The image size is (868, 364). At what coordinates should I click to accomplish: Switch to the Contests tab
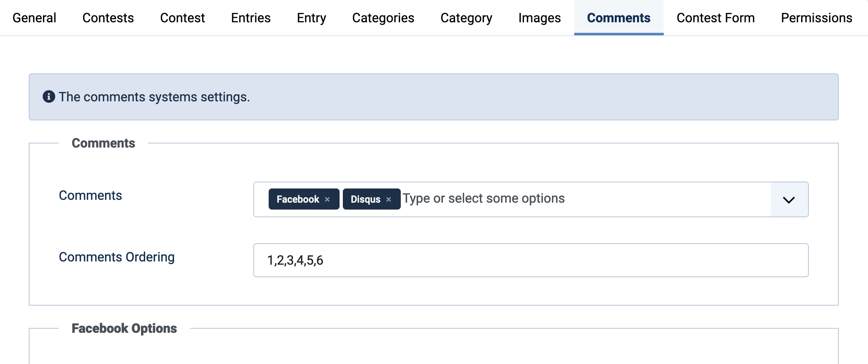(108, 18)
